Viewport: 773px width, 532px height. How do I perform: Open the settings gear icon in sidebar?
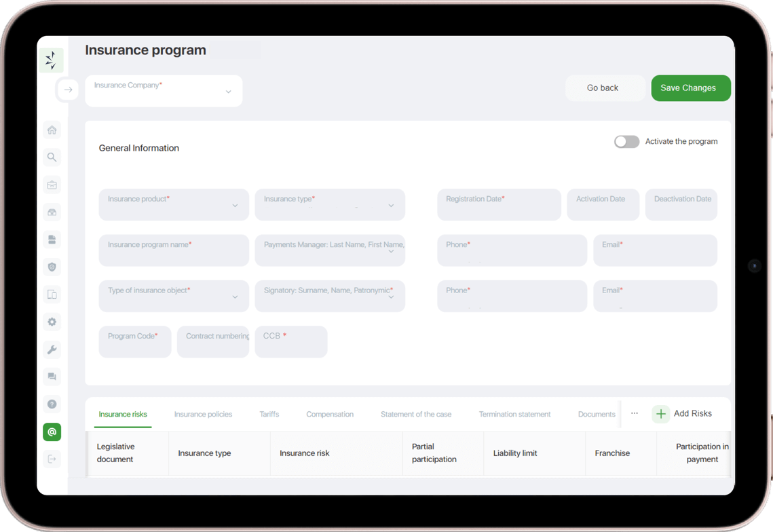click(x=52, y=322)
